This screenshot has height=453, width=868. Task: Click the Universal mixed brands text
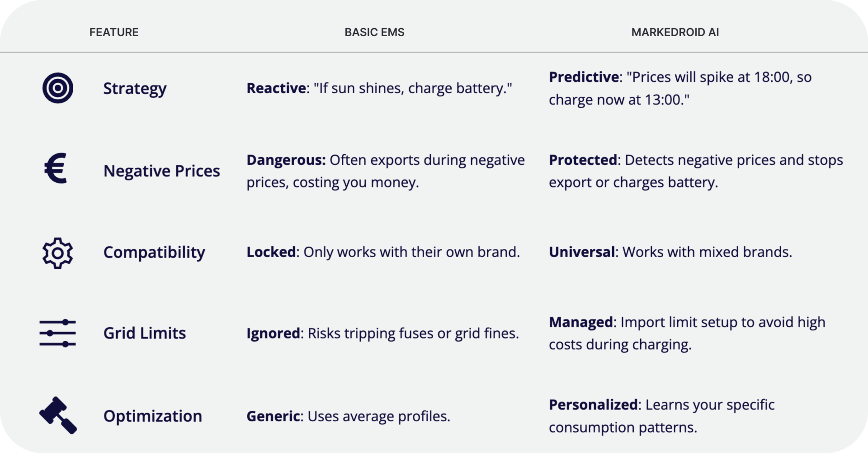tap(670, 252)
